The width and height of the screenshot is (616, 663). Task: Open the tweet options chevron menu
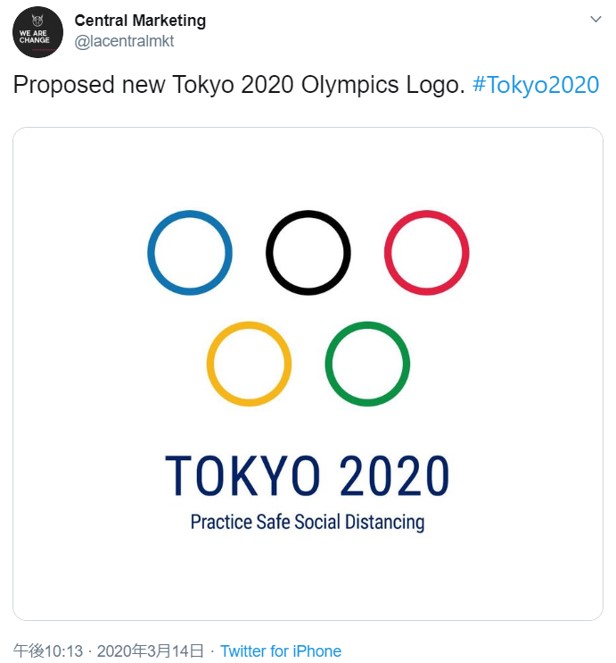596,19
